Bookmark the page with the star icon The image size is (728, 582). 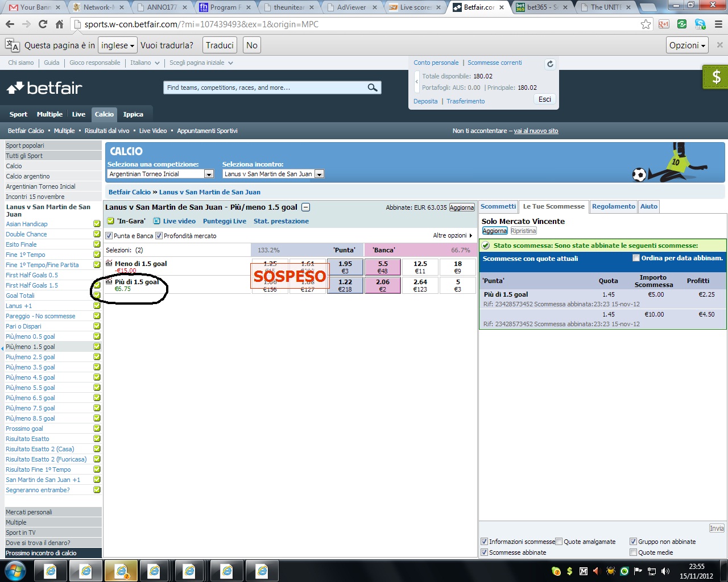point(646,24)
